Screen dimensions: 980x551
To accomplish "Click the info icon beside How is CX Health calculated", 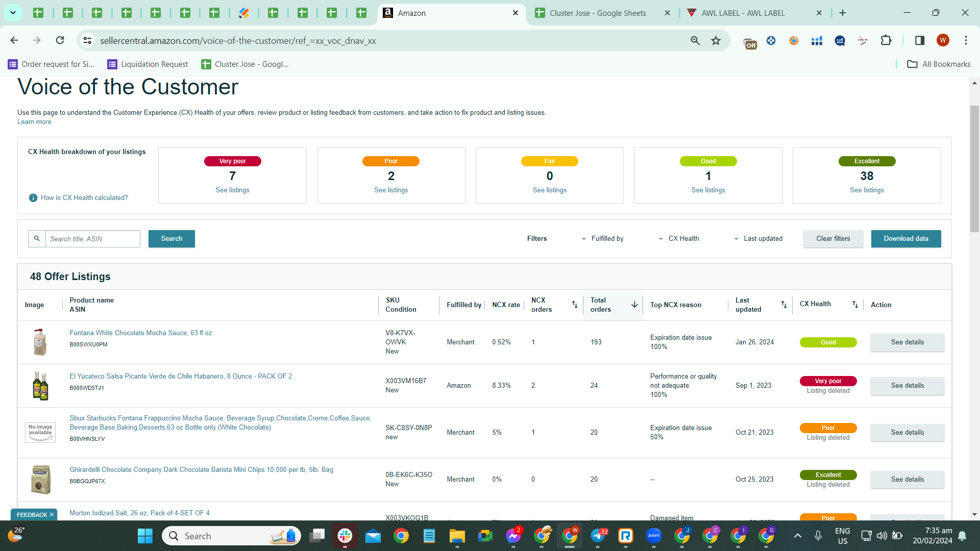I will point(33,198).
